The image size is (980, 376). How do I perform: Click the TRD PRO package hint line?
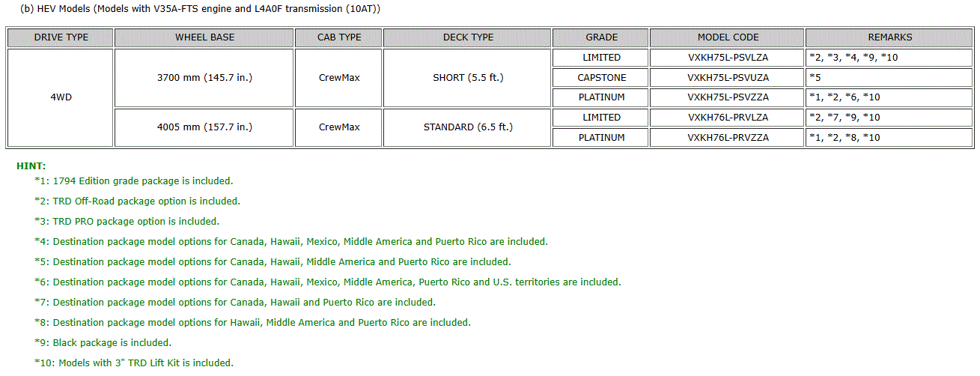127,222
